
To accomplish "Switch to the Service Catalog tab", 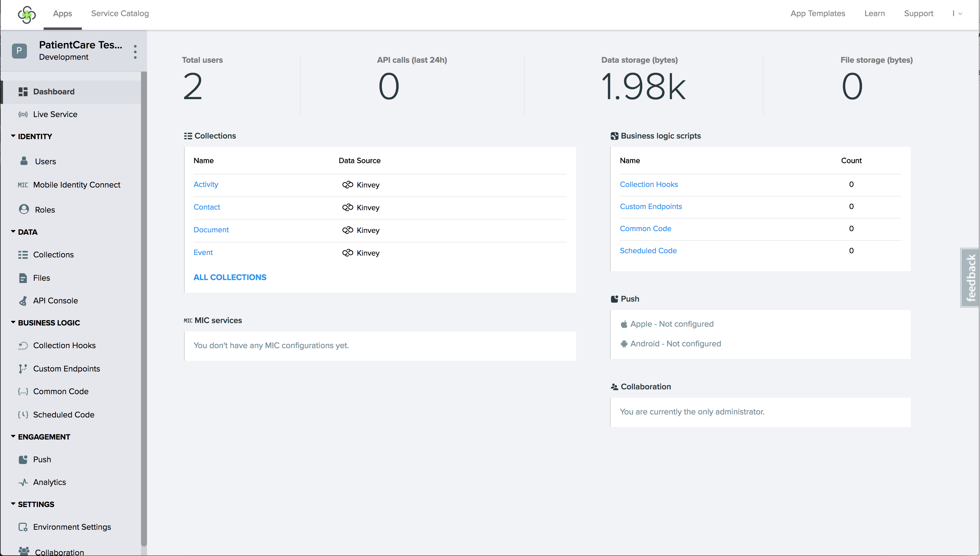I will click(x=120, y=14).
